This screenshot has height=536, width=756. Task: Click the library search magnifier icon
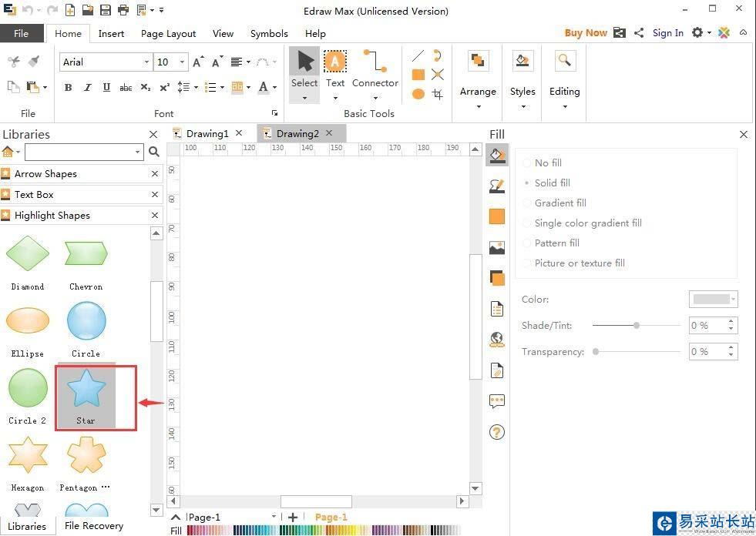154,152
